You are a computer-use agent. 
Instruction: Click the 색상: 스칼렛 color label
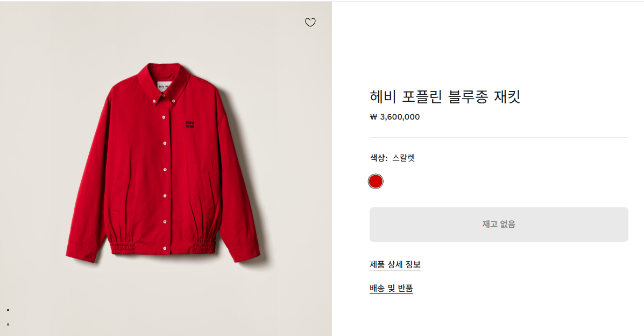point(392,158)
